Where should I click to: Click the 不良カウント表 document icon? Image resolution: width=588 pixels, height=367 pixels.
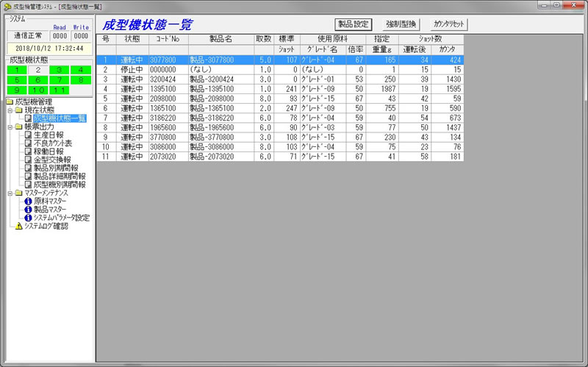(x=28, y=143)
